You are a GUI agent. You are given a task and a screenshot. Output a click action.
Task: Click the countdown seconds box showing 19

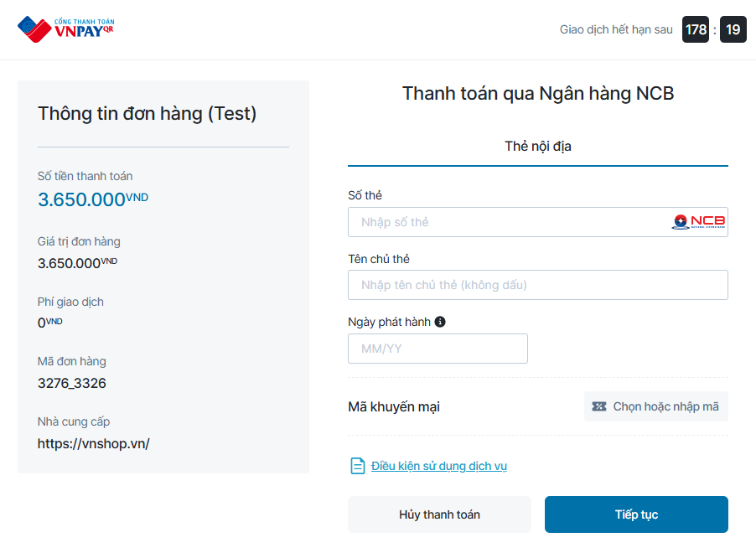[x=733, y=30]
